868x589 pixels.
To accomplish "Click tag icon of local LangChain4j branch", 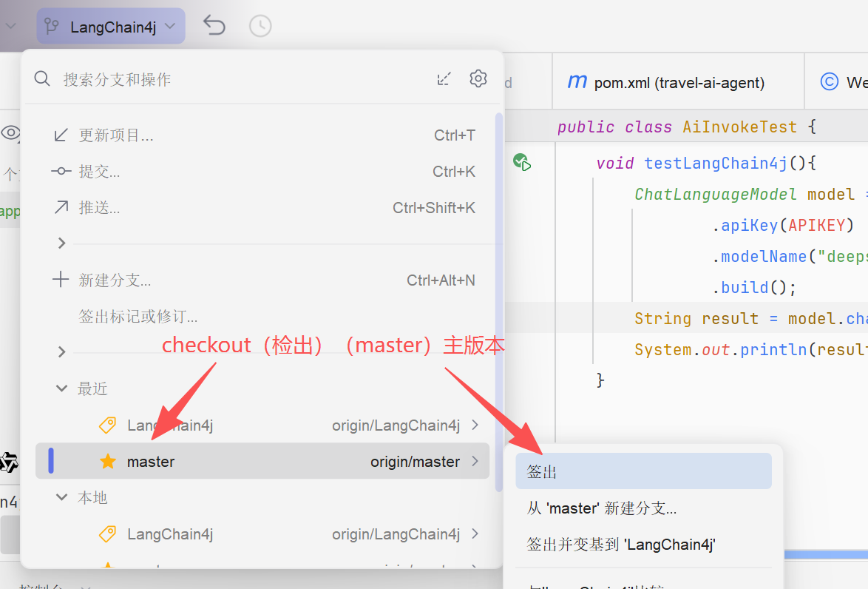I will [108, 534].
